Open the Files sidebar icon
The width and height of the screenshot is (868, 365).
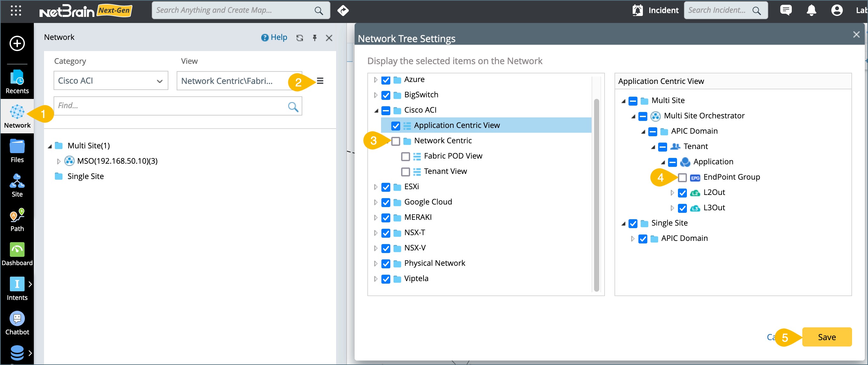click(17, 150)
